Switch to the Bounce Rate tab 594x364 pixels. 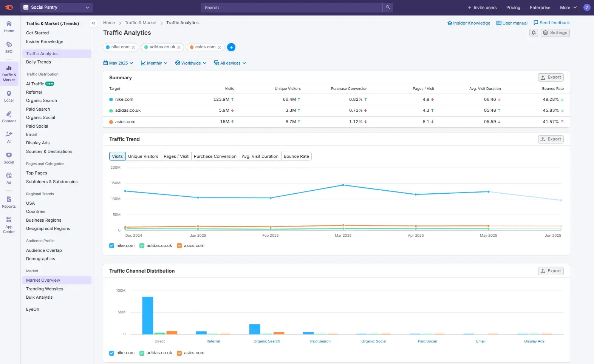[296, 156]
